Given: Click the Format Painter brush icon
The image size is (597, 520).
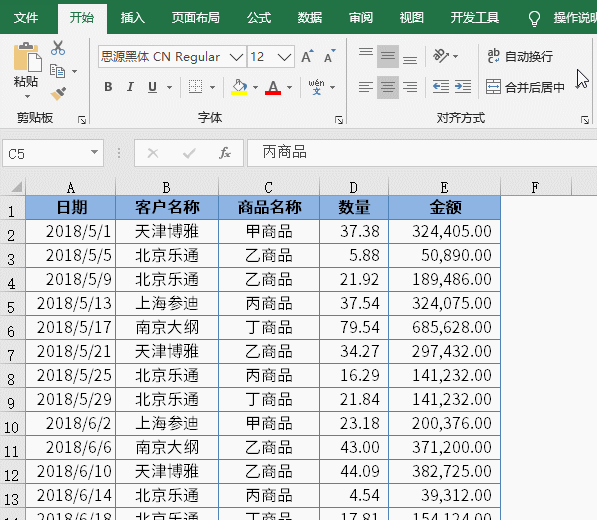Looking at the screenshot, I should click(58, 93).
